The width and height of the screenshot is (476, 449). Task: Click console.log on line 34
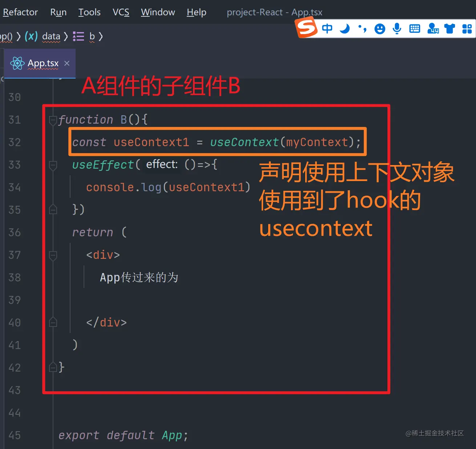(124, 187)
